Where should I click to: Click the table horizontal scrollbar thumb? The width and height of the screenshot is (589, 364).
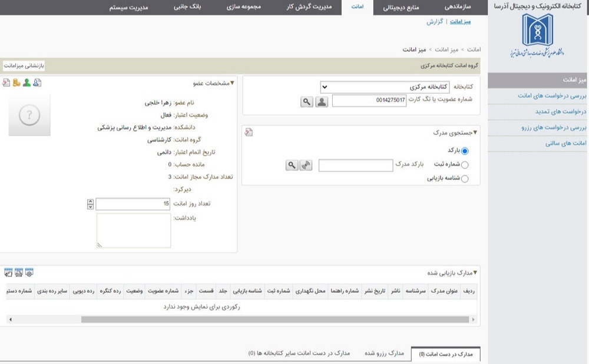pyautogui.click(x=275, y=320)
